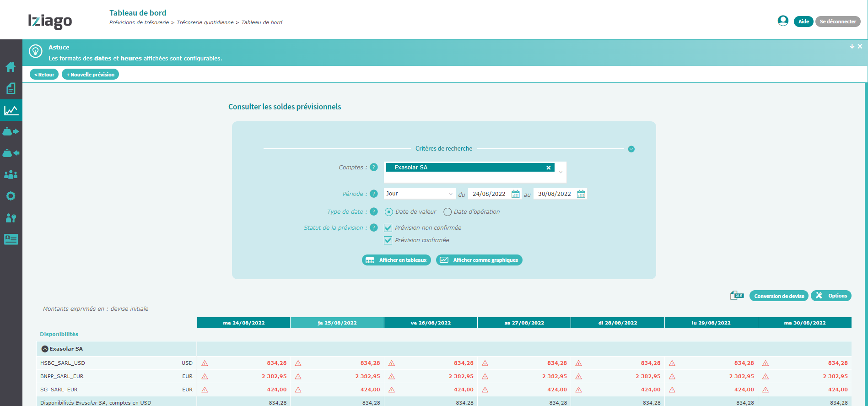Click 2 382,95 value under je 25/08/2022
The image size is (868, 406).
tap(367, 376)
